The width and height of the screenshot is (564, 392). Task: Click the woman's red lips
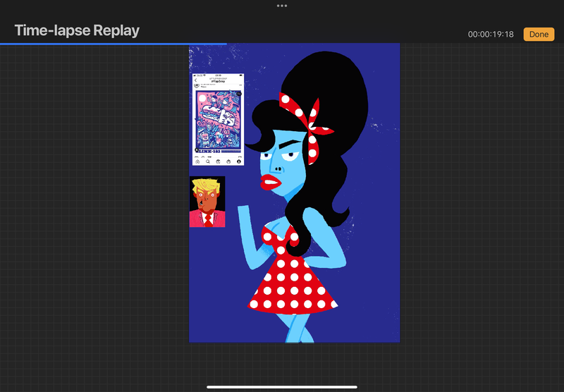click(269, 182)
